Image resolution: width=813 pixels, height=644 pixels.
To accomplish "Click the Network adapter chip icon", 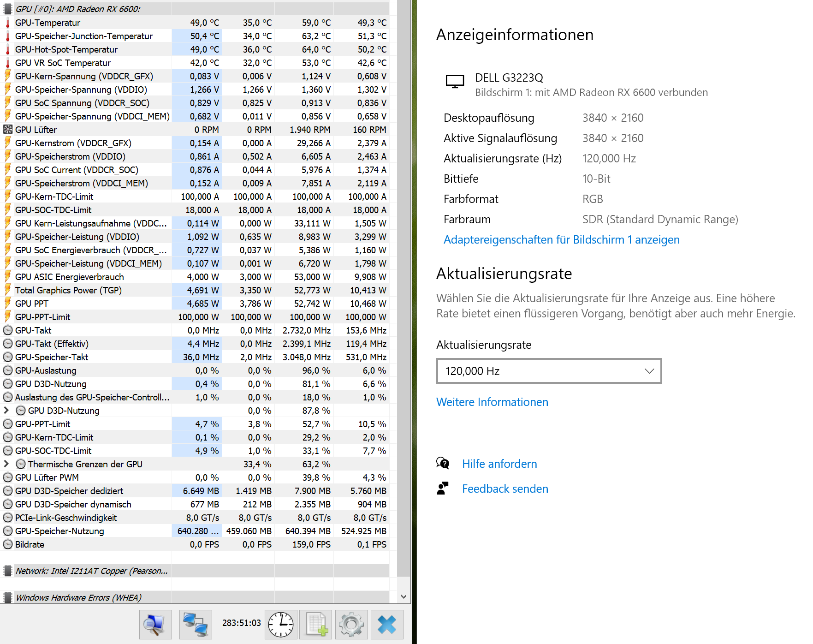I will [x=8, y=571].
